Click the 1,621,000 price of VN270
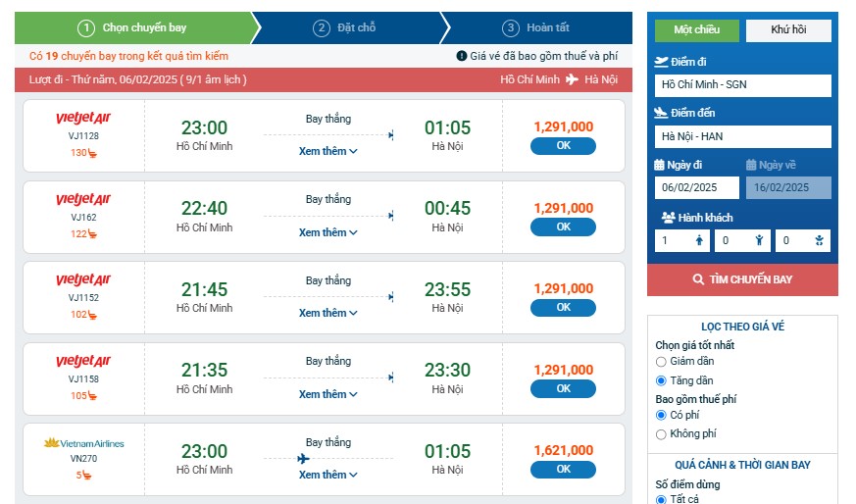This screenshot has width=856, height=504. pos(564,450)
